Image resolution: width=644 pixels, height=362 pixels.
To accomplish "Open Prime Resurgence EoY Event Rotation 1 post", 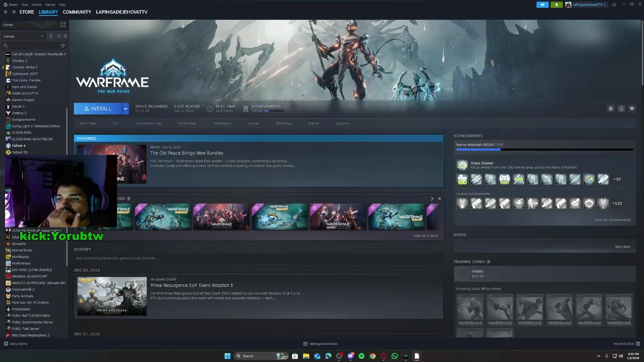I will [191, 285].
